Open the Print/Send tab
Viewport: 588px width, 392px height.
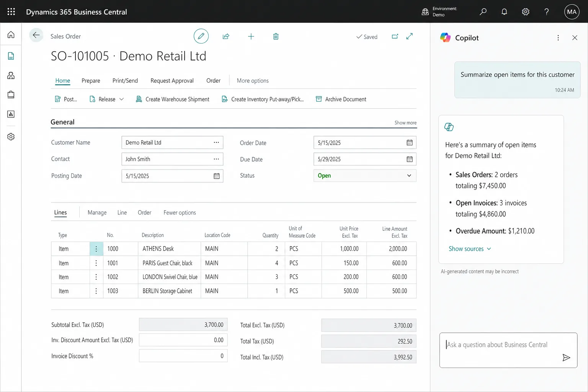[x=125, y=80]
